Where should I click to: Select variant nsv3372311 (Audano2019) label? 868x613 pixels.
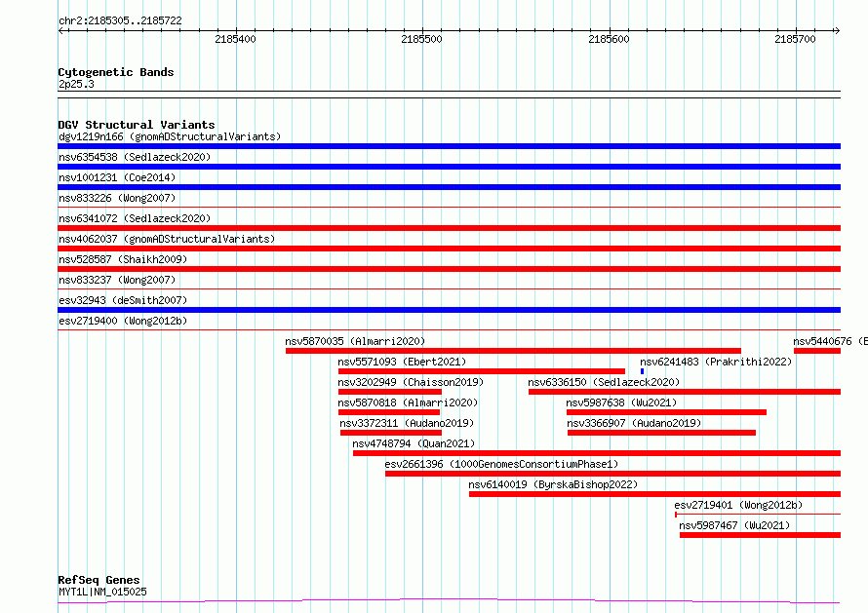coord(407,423)
